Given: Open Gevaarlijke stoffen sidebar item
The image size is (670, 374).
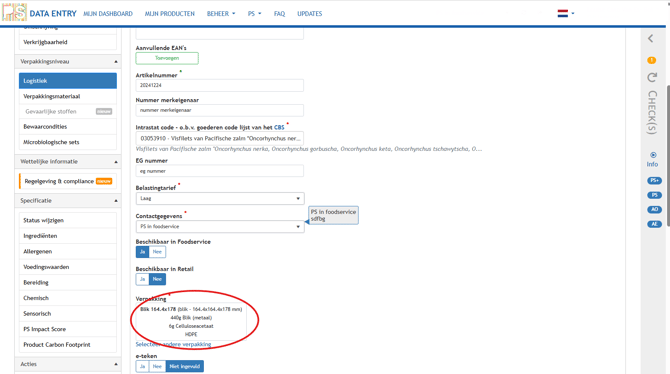Looking at the screenshot, I should point(68,112).
